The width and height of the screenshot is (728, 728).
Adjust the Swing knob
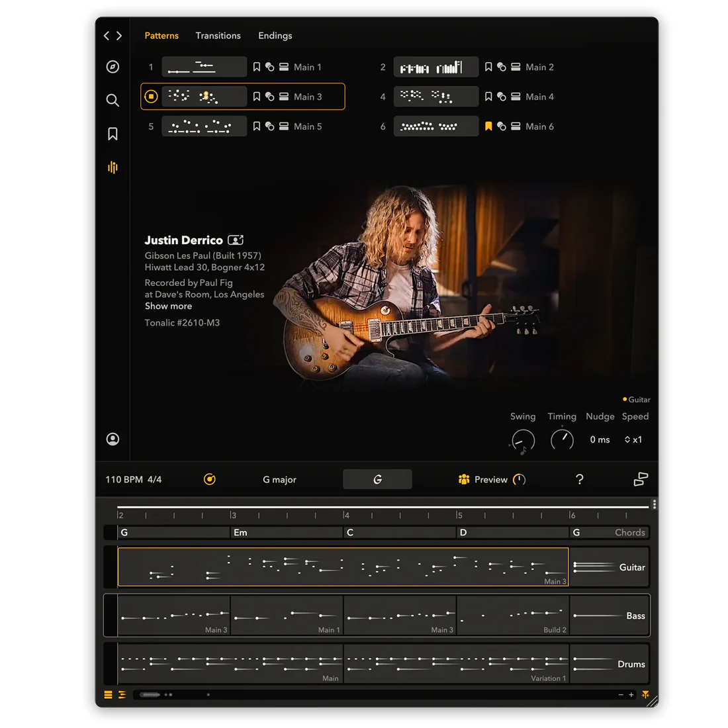pyautogui.click(x=523, y=440)
